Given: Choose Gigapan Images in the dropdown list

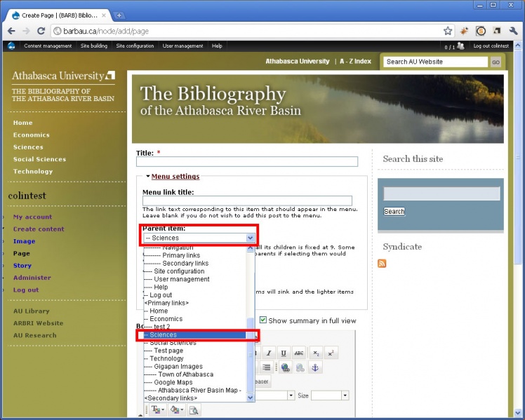Looking at the screenshot, I should click(178, 367).
